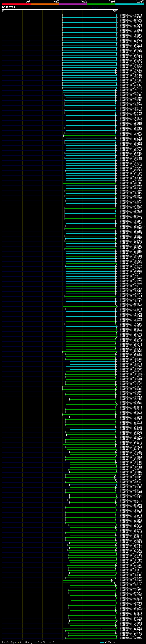Select label UniRef100_B9RZ17
This screenshot has height=644, width=146.
click(x=131, y=65)
